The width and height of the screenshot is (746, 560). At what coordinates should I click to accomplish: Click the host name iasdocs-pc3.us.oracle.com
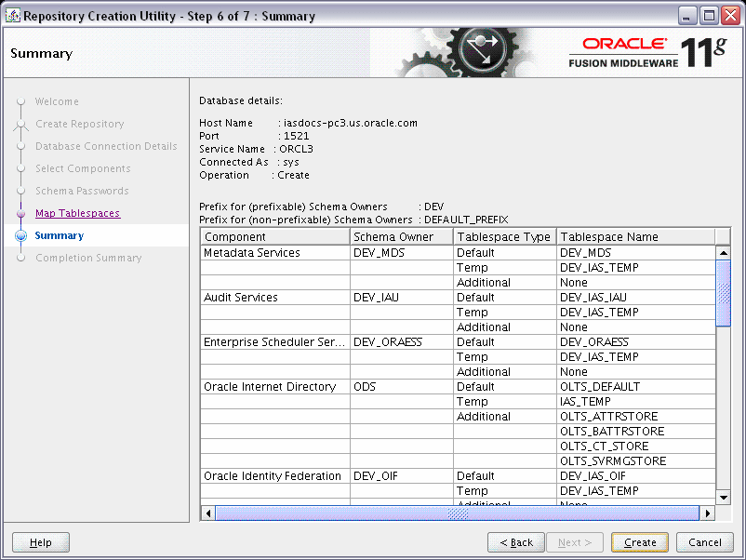[350, 123]
